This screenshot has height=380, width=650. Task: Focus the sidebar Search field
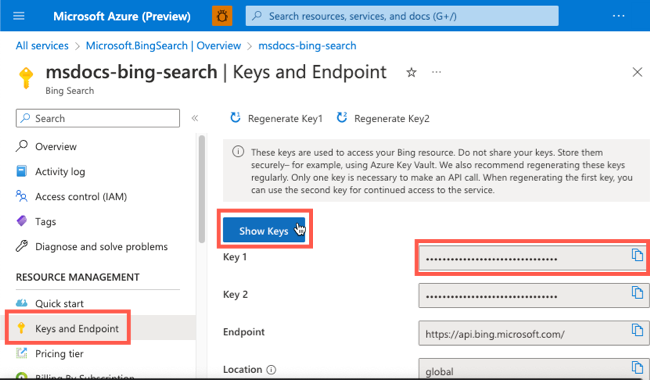coord(98,119)
